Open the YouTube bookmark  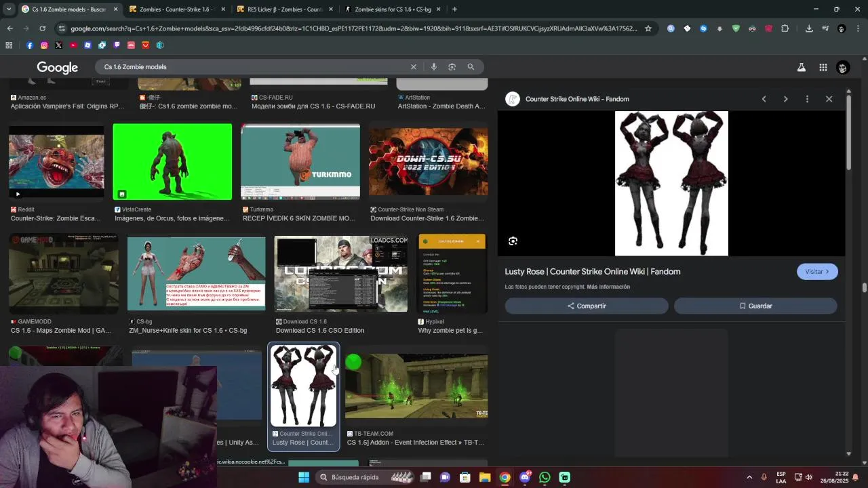(x=73, y=45)
